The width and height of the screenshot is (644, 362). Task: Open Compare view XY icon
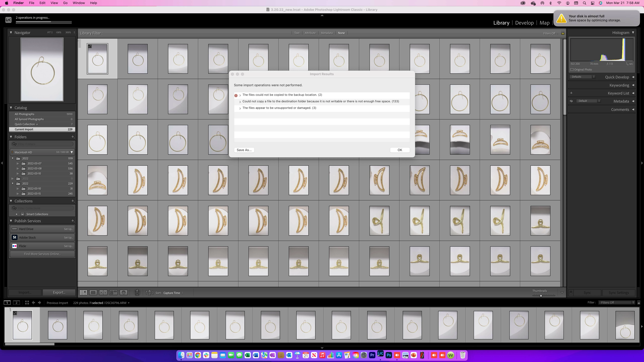103,292
